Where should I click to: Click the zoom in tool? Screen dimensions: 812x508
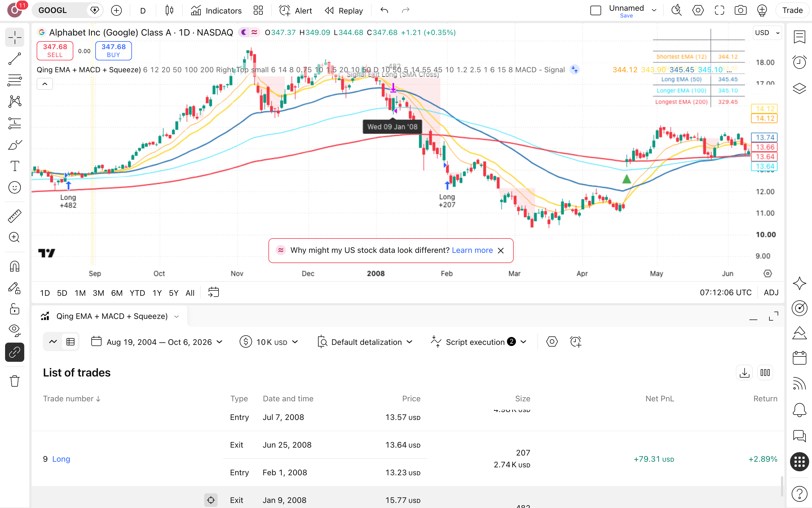tap(14, 238)
